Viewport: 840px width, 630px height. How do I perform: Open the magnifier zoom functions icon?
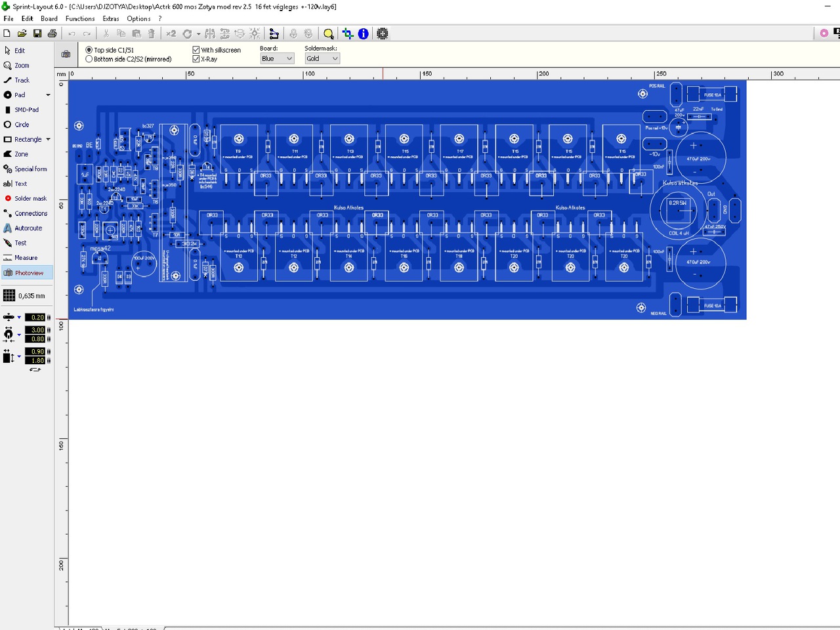coord(329,33)
